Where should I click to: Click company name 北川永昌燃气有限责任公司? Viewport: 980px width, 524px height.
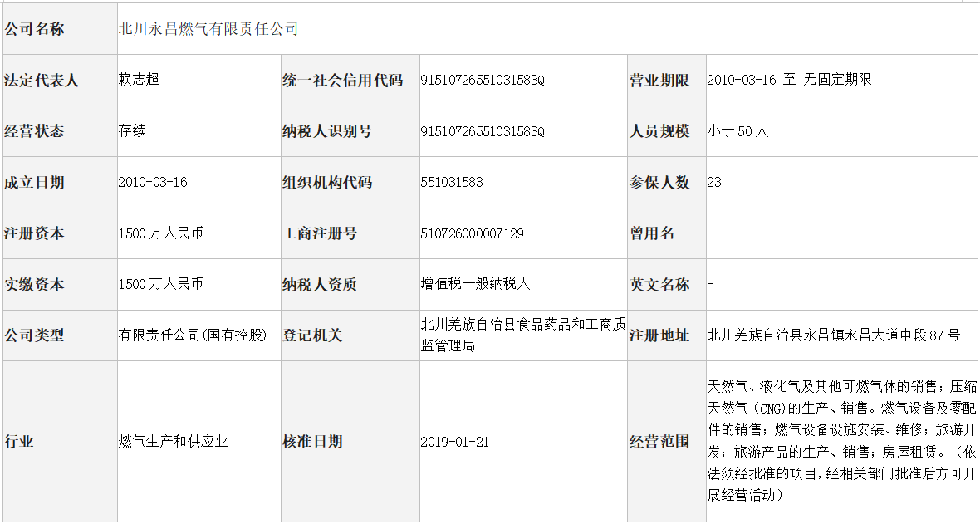[208, 29]
